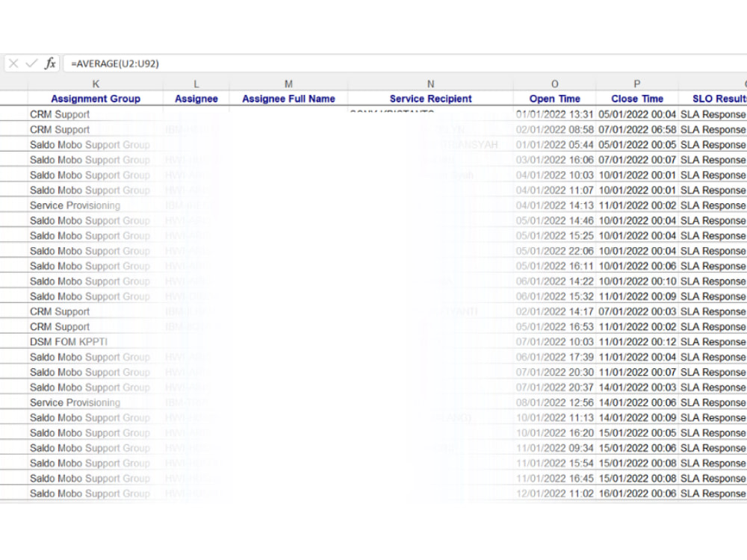The width and height of the screenshot is (747, 560).
Task: Click the Service Recipient header cell
Action: pos(431,99)
